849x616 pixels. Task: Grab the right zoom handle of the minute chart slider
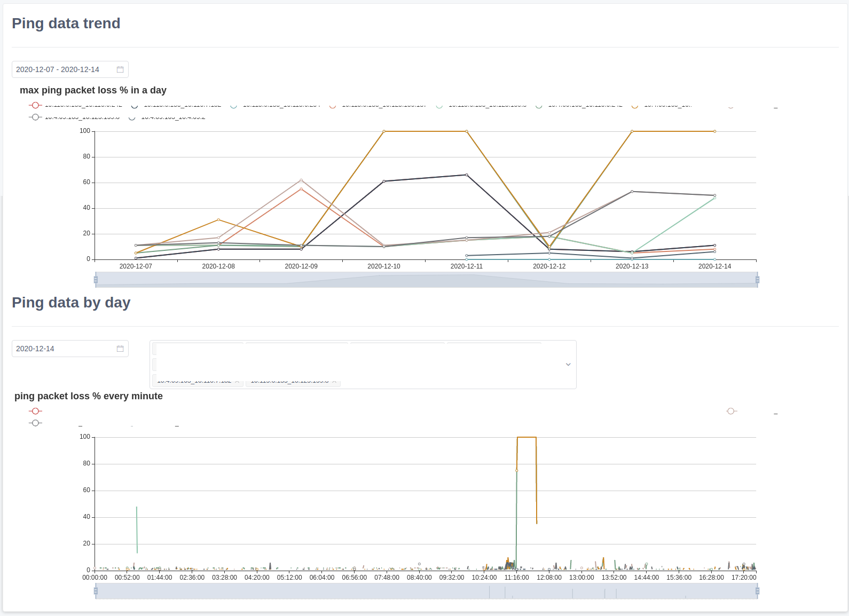(757, 591)
